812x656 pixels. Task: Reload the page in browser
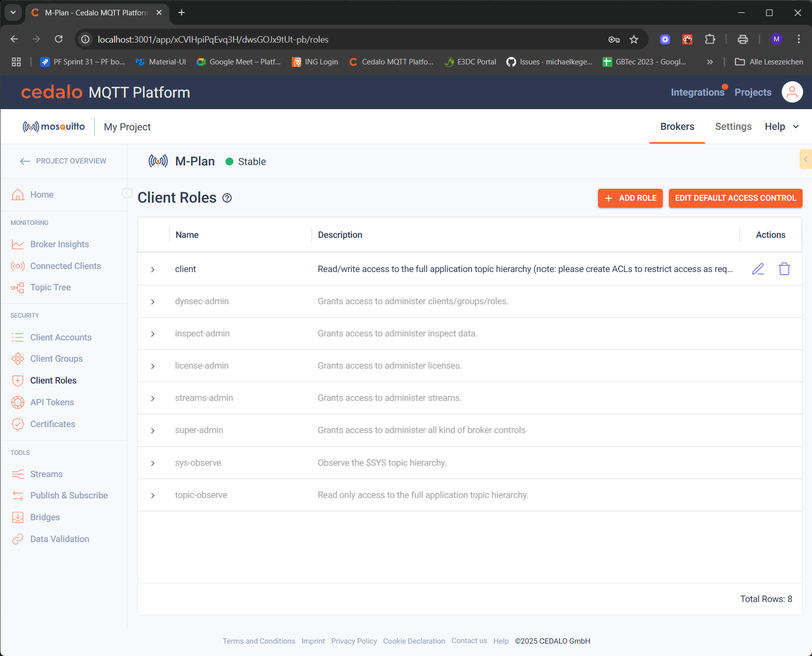pyautogui.click(x=58, y=39)
